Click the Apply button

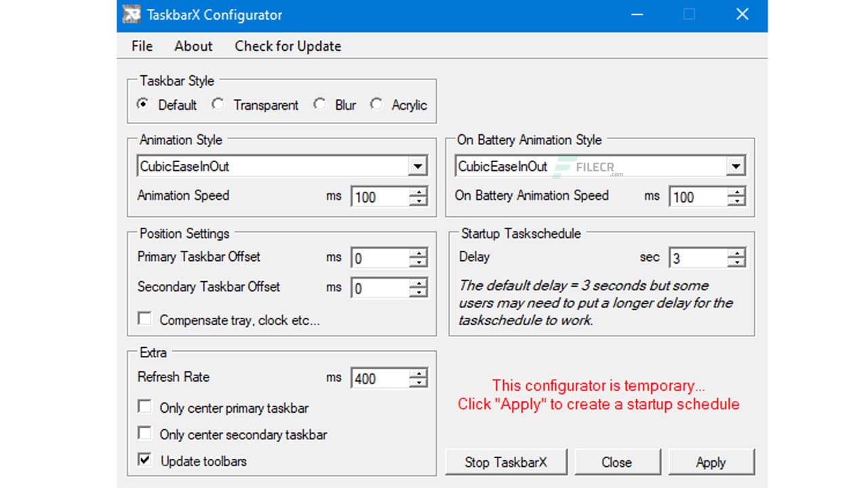click(x=711, y=462)
